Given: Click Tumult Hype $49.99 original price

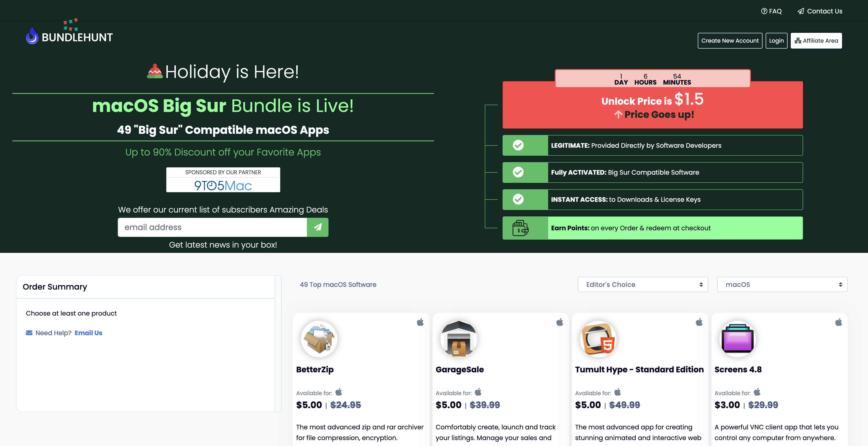Looking at the screenshot, I should 624,405.
